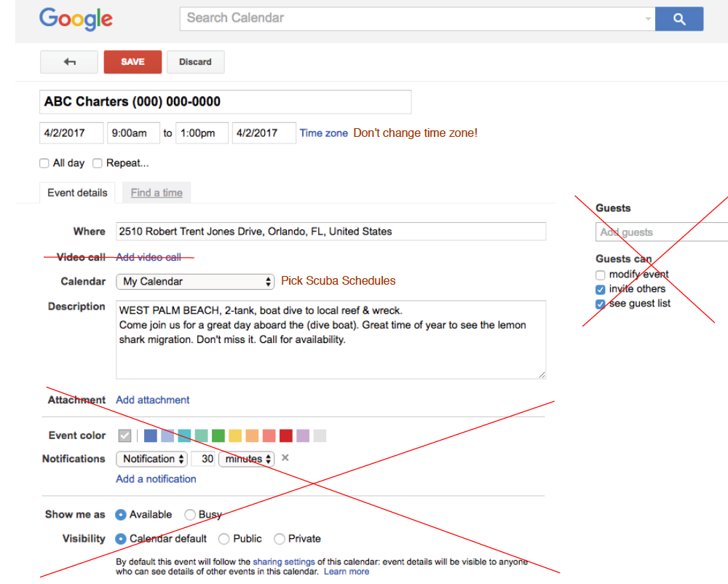Open the Time zone link
Viewport: 728px width, 584px height.
tap(324, 133)
